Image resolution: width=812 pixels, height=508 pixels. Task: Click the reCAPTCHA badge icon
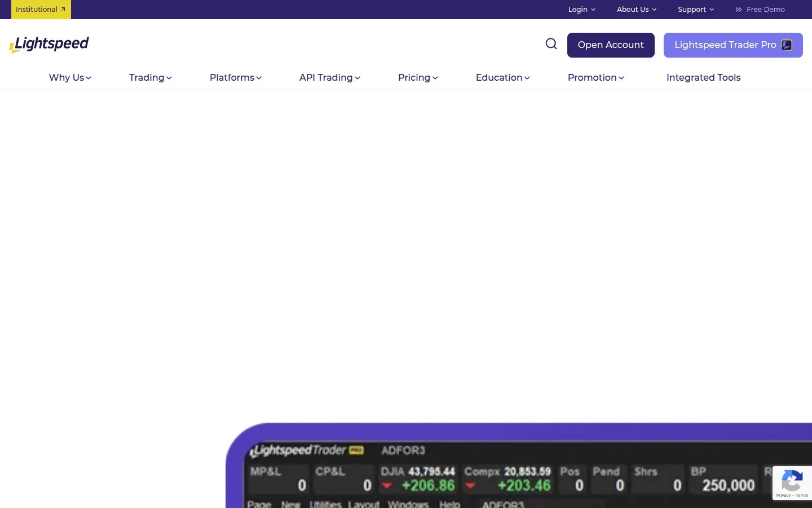coord(792,481)
